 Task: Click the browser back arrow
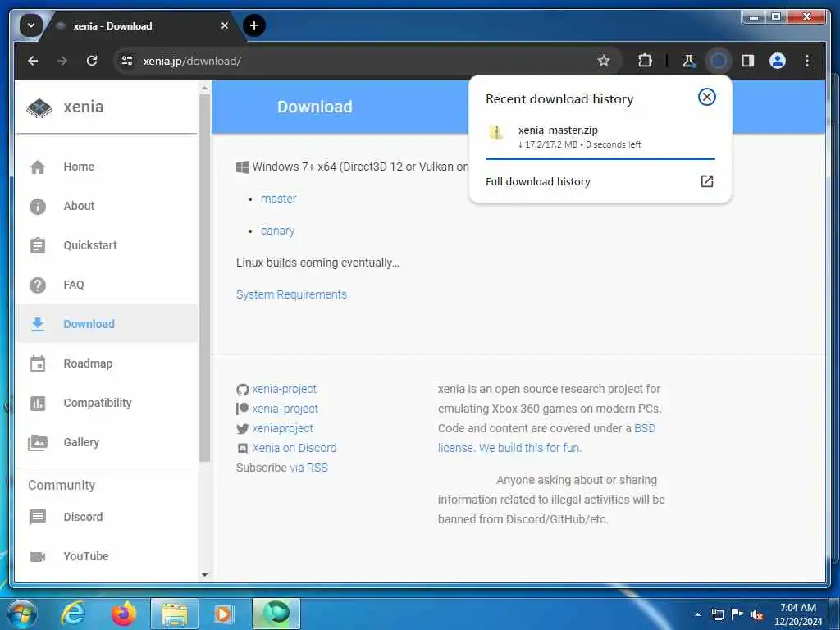tap(33, 61)
